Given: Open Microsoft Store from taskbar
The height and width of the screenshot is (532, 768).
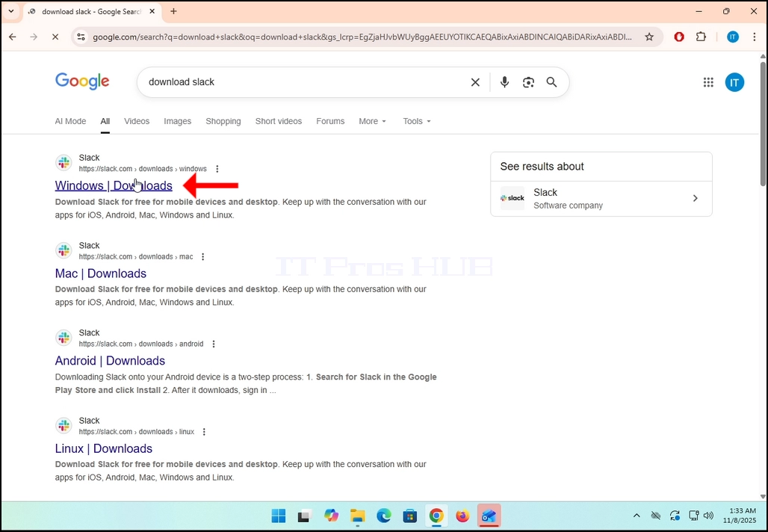Looking at the screenshot, I should click(410, 516).
